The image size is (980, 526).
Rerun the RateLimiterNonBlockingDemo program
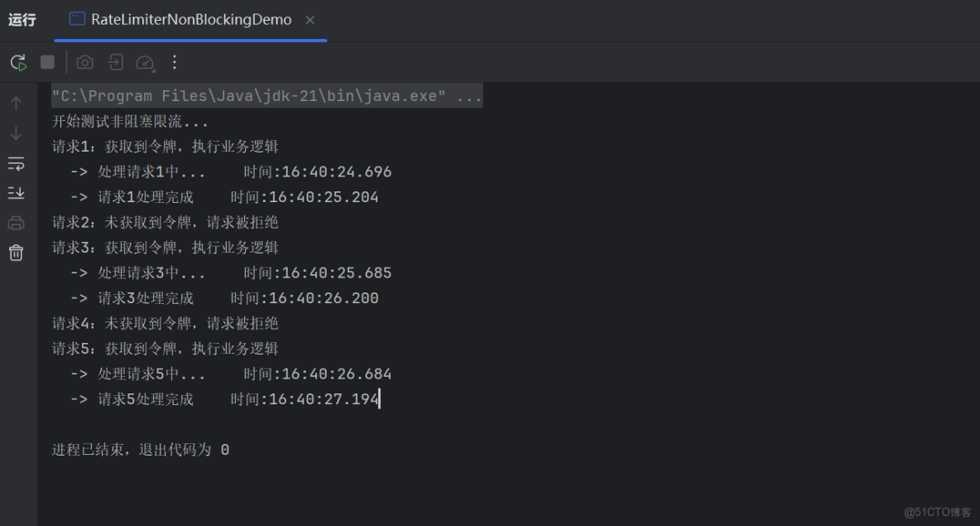pyautogui.click(x=17, y=62)
